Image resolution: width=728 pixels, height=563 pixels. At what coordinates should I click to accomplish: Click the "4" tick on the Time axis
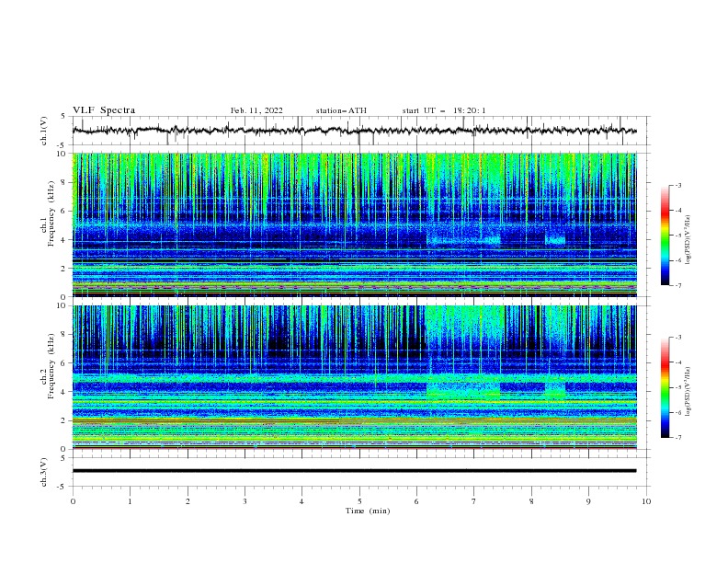[x=301, y=501]
